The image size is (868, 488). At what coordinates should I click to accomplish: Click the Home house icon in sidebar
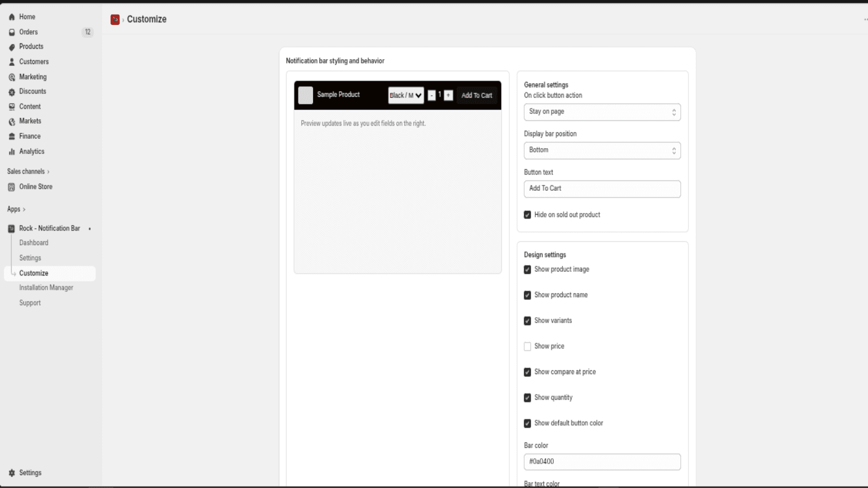[12, 17]
